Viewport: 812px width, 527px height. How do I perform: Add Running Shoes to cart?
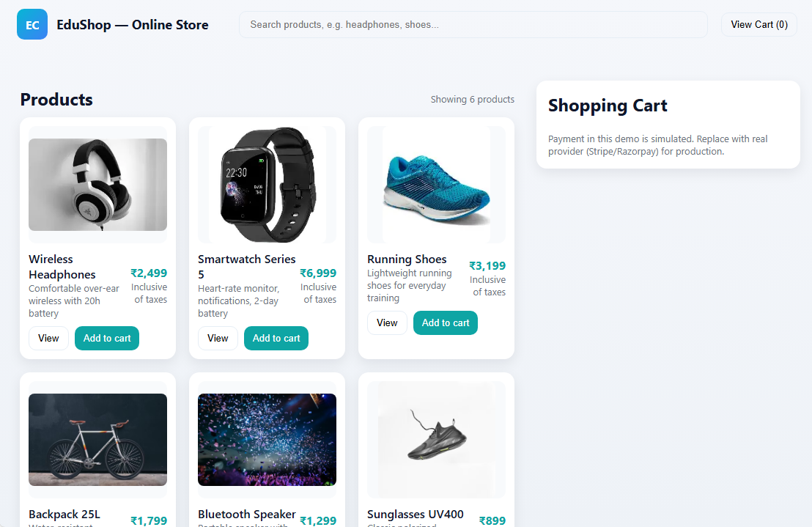(446, 323)
